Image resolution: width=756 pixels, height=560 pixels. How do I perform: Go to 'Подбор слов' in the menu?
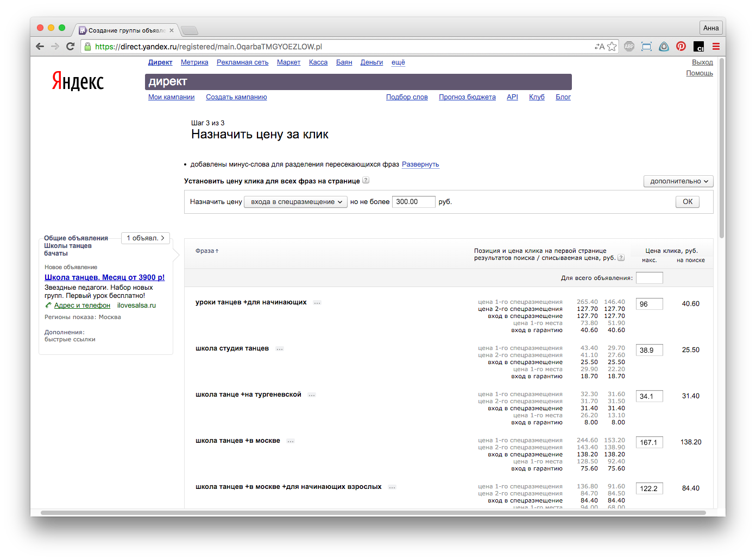point(407,97)
